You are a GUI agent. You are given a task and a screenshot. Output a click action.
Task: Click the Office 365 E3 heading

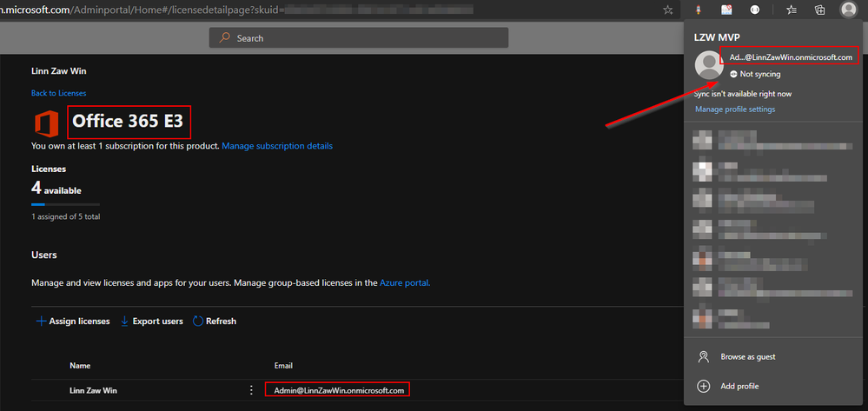pyautogui.click(x=128, y=122)
